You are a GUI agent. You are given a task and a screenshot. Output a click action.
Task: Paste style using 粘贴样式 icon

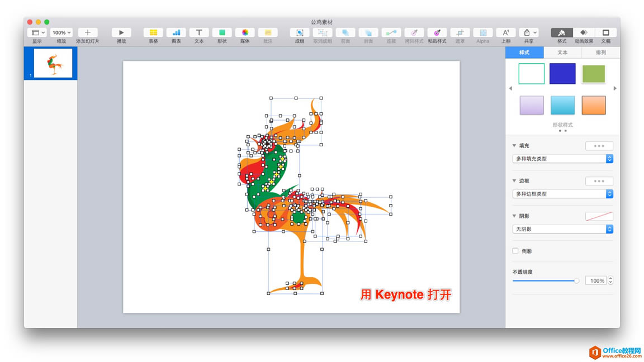[x=437, y=34]
